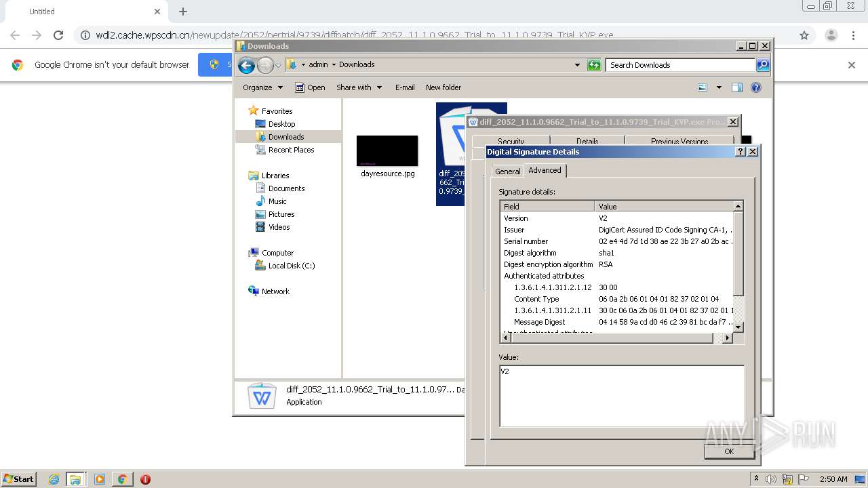Open the Organize dropdown menu
868x488 pixels.
click(262, 87)
